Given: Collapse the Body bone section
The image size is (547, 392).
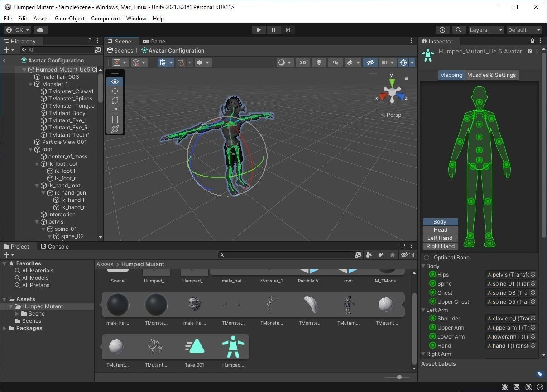Looking at the screenshot, I should [x=424, y=266].
